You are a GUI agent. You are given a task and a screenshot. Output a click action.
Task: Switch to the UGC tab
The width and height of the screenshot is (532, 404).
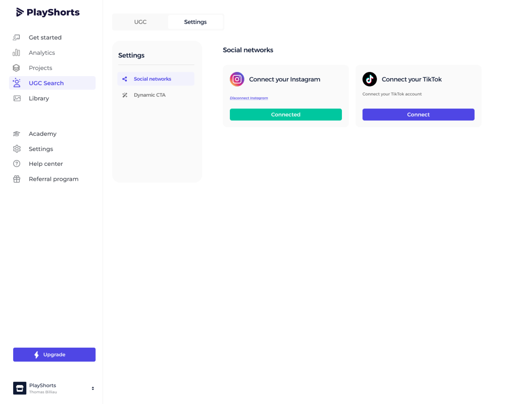140,22
